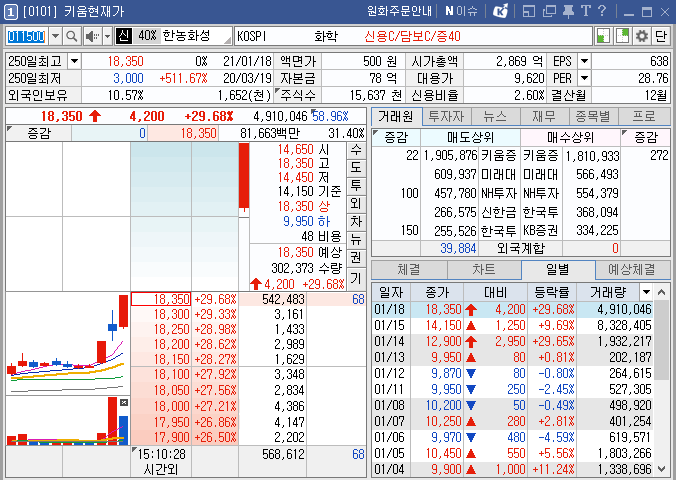The width and height of the screenshot is (676, 480).
Task: Click the Kiwoom K logo icon
Action: tap(500, 11)
